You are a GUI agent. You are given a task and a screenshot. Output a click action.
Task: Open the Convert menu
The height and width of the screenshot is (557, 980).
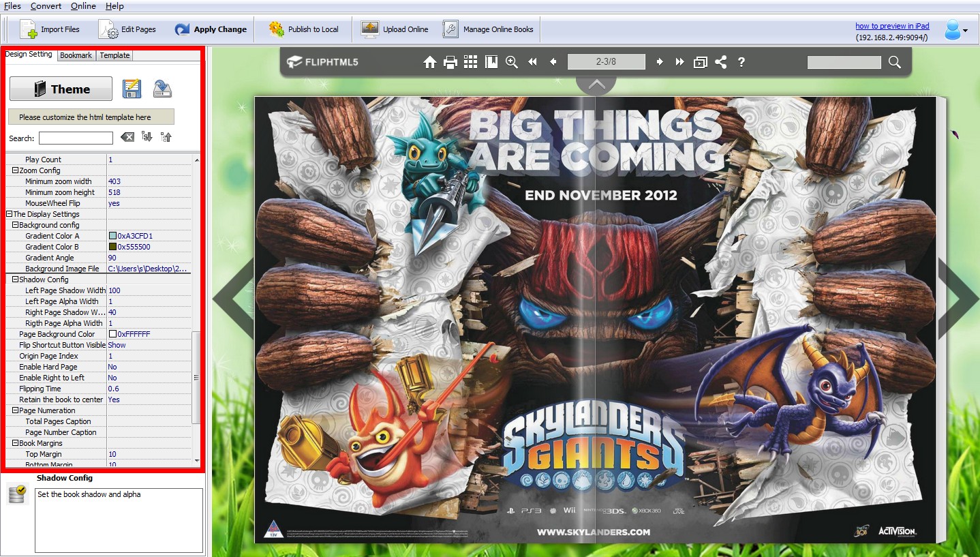point(46,6)
